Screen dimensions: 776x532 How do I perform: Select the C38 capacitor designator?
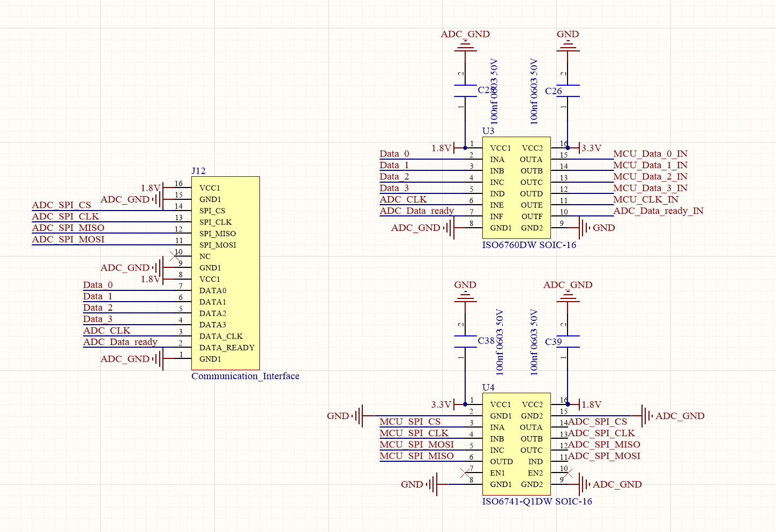click(486, 341)
